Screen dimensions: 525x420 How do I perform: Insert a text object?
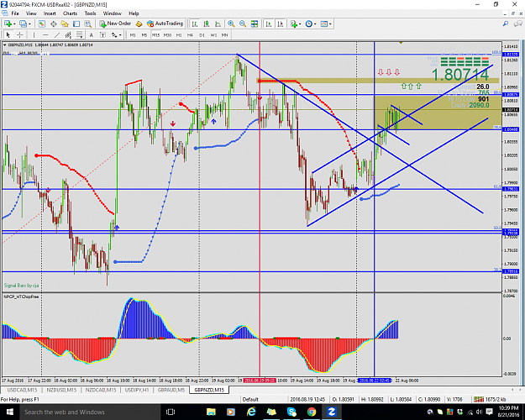[x=91, y=34]
